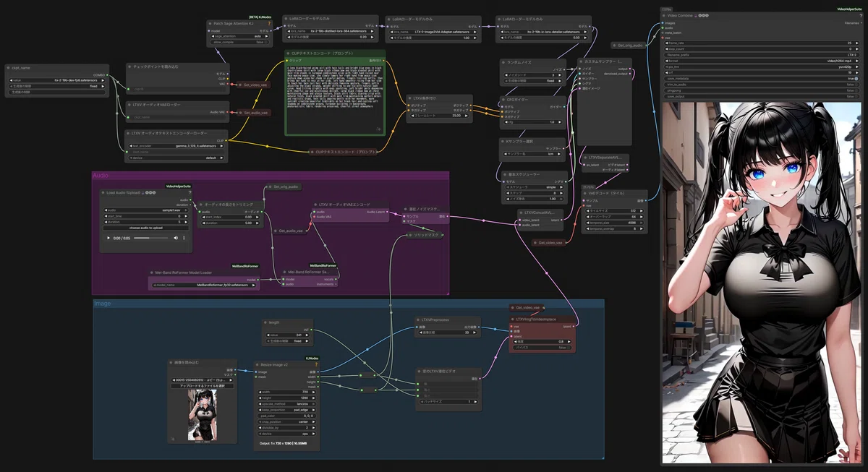The height and width of the screenshot is (472, 868).
Task: Open MelBandRoformer model_name dropdown
Action: point(204,285)
